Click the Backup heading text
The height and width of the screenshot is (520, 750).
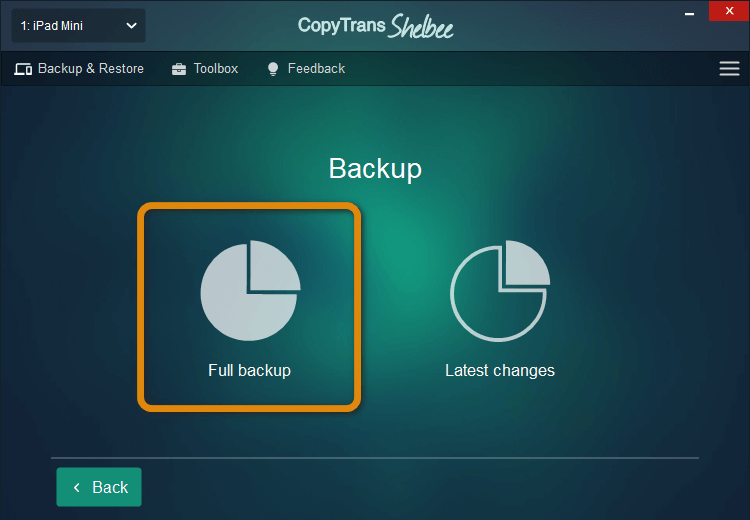[x=375, y=169]
